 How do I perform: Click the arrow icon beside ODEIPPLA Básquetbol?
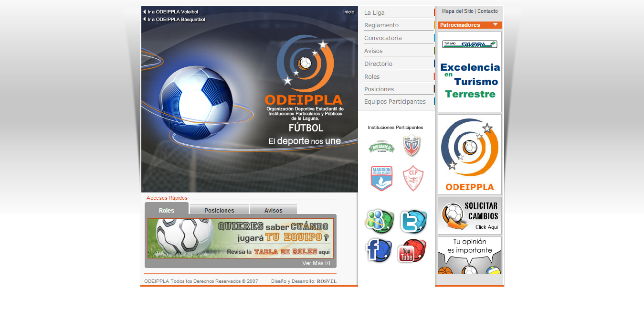pyautogui.click(x=145, y=19)
